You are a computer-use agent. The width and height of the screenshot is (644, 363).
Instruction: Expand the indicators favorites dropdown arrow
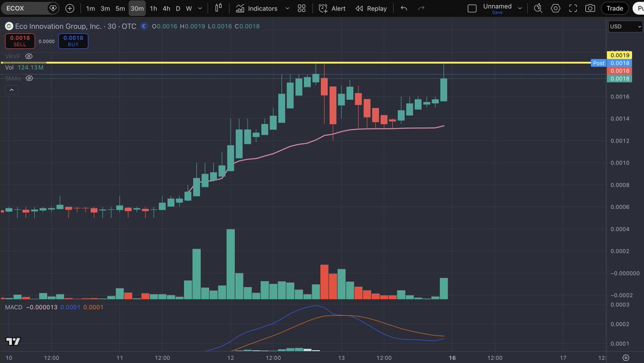pyautogui.click(x=287, y=9)
